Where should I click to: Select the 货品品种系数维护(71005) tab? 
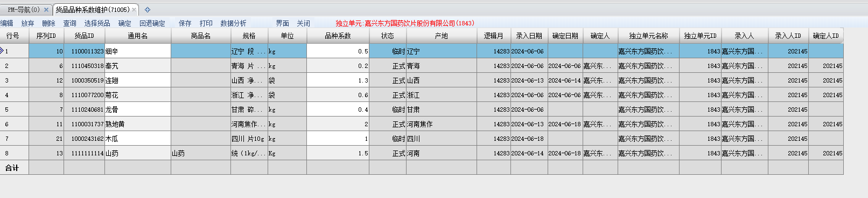[93, 10]
